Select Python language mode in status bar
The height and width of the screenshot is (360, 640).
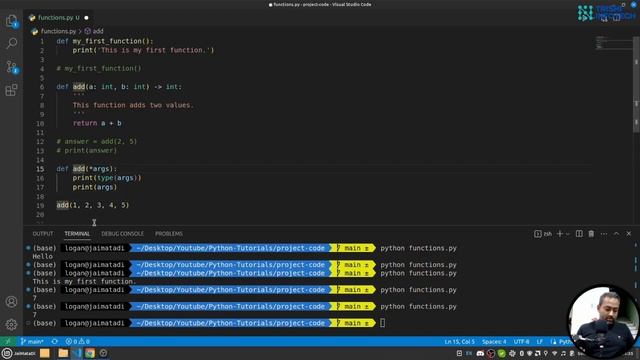565,341
